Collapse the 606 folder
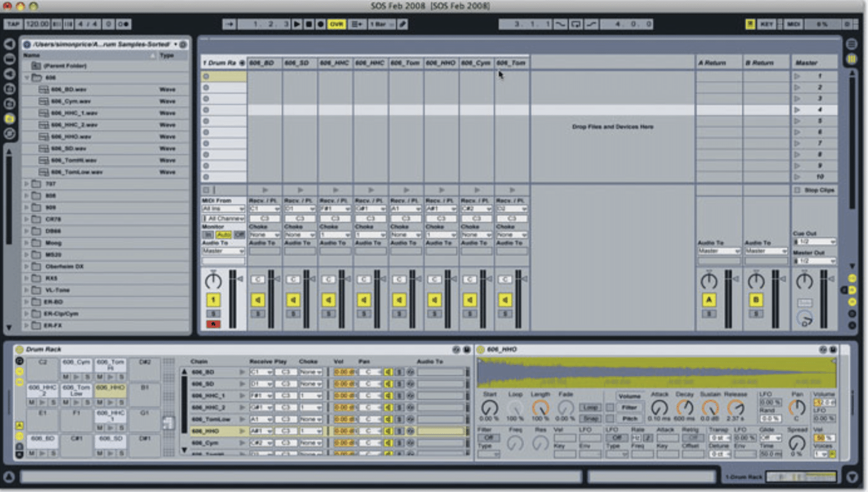Image resolution: width=868 pixels, height=492 pixels. [x=26, y=77]
